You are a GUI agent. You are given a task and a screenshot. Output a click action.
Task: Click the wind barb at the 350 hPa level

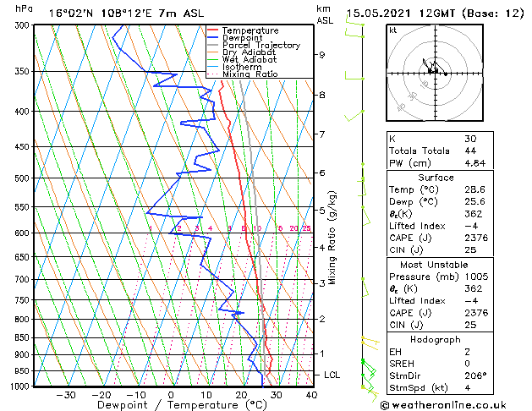[x=354, y=75]
